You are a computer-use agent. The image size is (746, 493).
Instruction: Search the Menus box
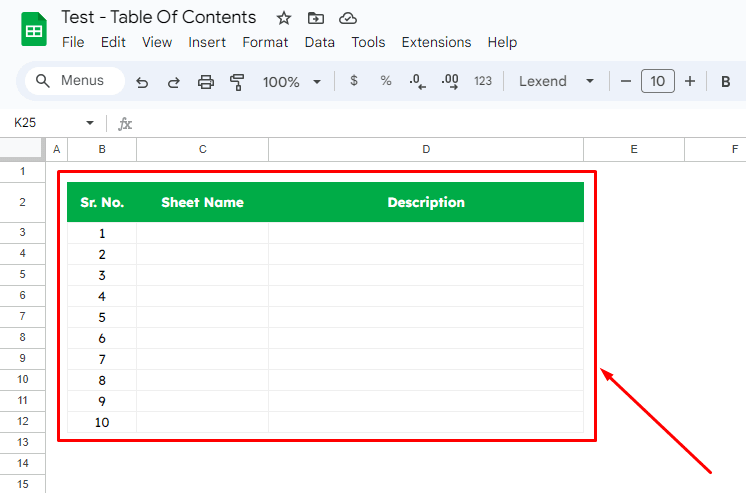point(75,81)
